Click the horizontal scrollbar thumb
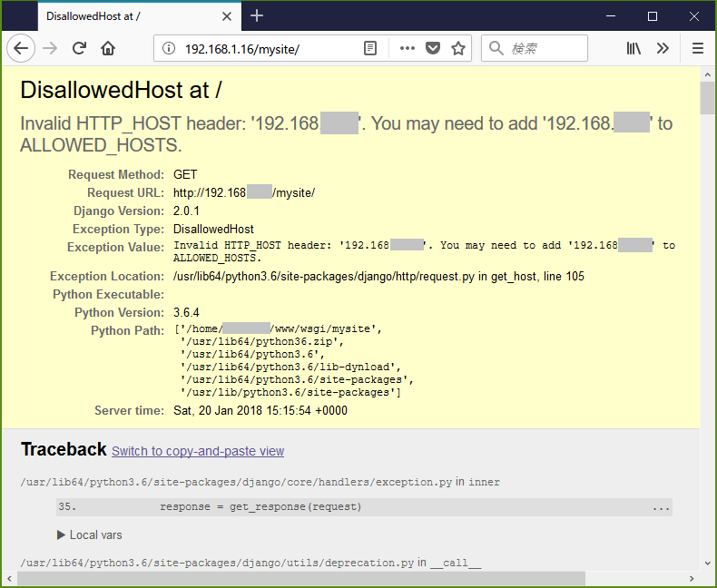The image size is (717, 588). [x=301, y=578]
